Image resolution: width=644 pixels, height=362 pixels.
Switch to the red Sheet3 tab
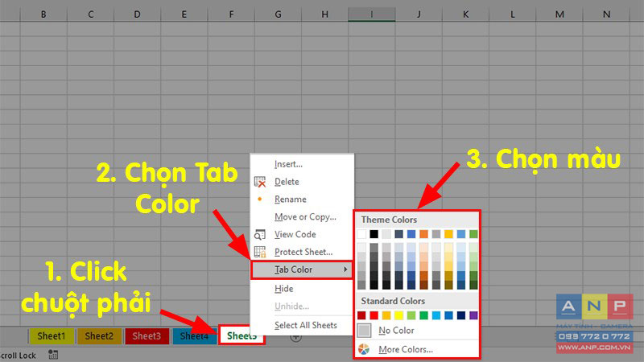(147, 336)
